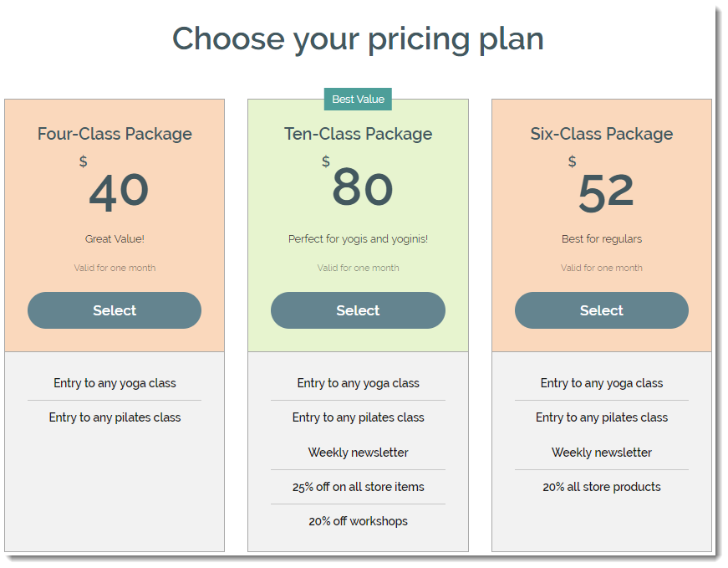Viewport: 728px width, 568px height.
Task: Click Weekly newsletter in Ten-Class plan
Action: (x=358, y=453)
